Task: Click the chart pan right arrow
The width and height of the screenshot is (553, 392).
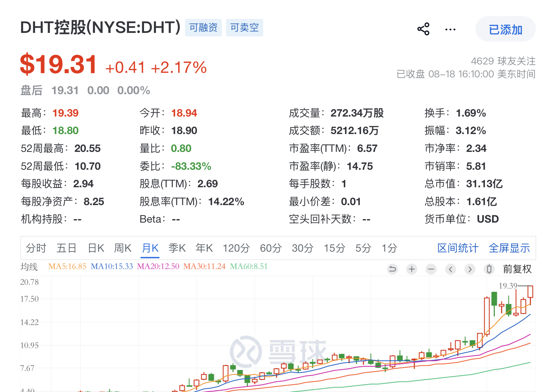Action: [470, 269]
